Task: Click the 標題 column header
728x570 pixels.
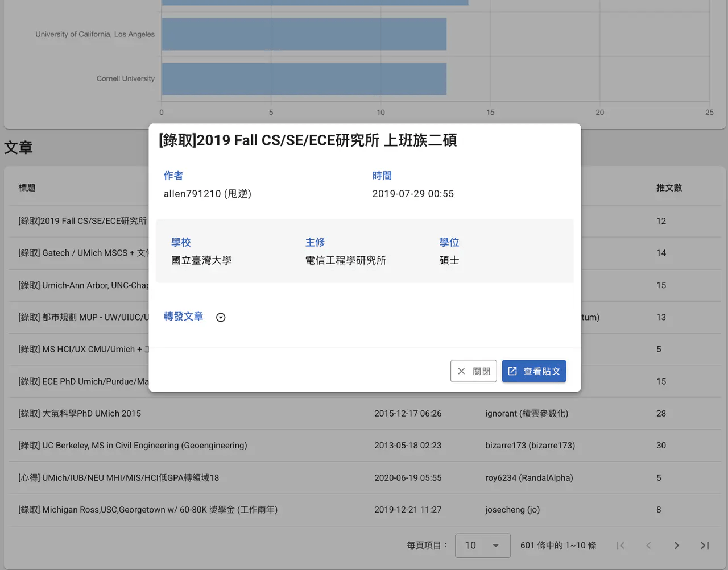Action: click(27, 188)
